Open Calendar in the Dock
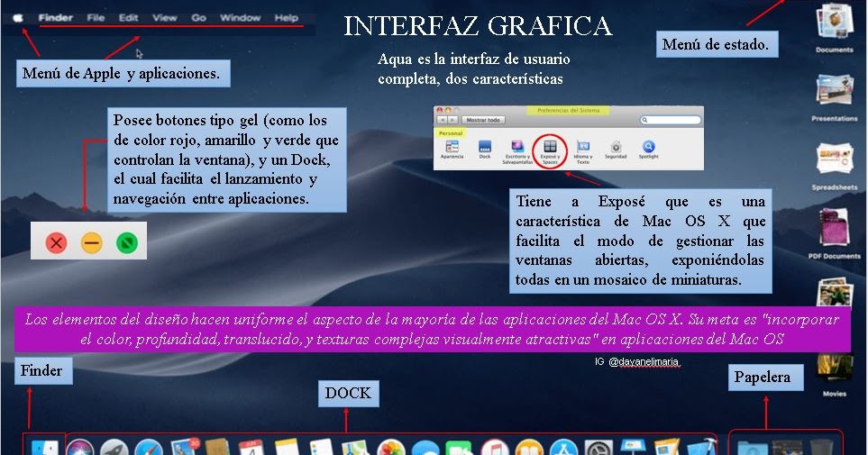The width and height of the screenshot is (868, 455). coord(251,446)
